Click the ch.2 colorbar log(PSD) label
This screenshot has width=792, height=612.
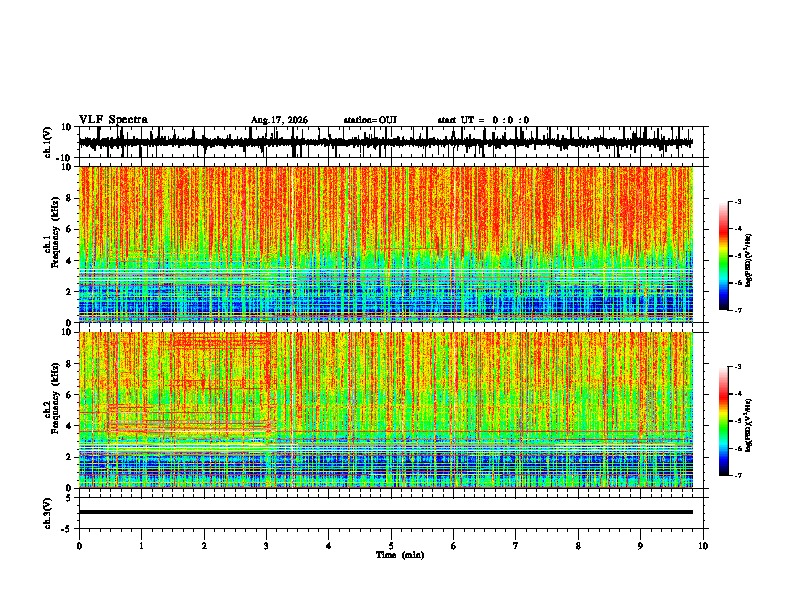[x=749, y=425]
